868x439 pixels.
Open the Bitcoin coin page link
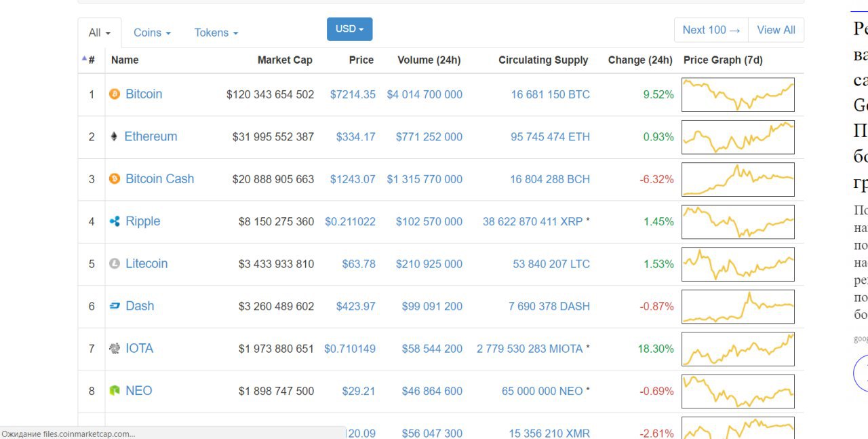tap(144, 94)
